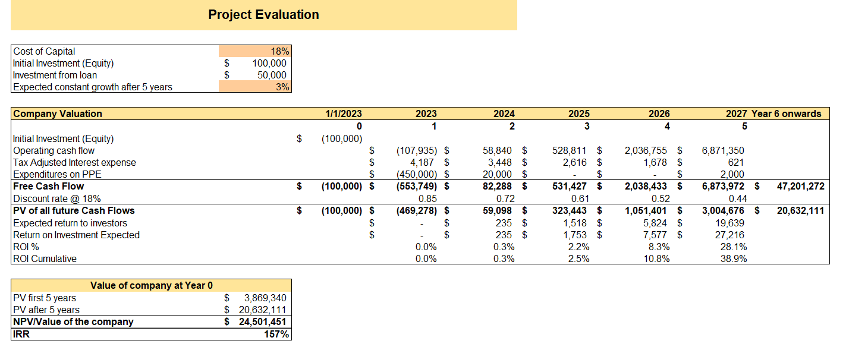868x347 pixels.
Task: Select the Investment from loan amount
Action: [271, 75]
